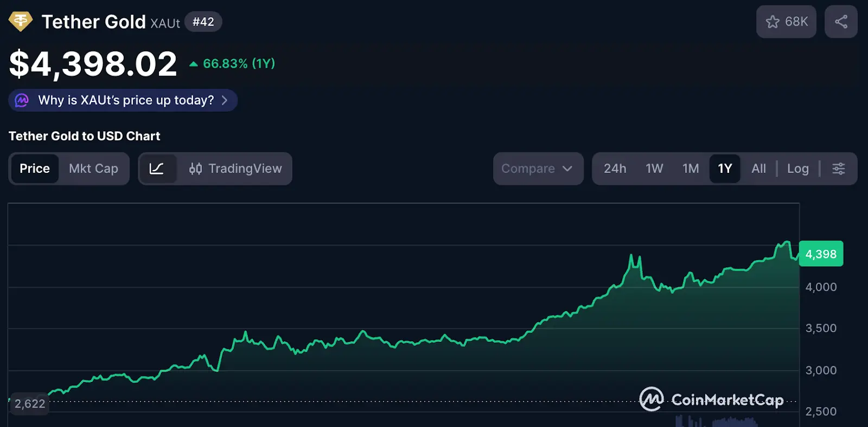Open the share options icon

pyautogui.click(x=841, y=22)
